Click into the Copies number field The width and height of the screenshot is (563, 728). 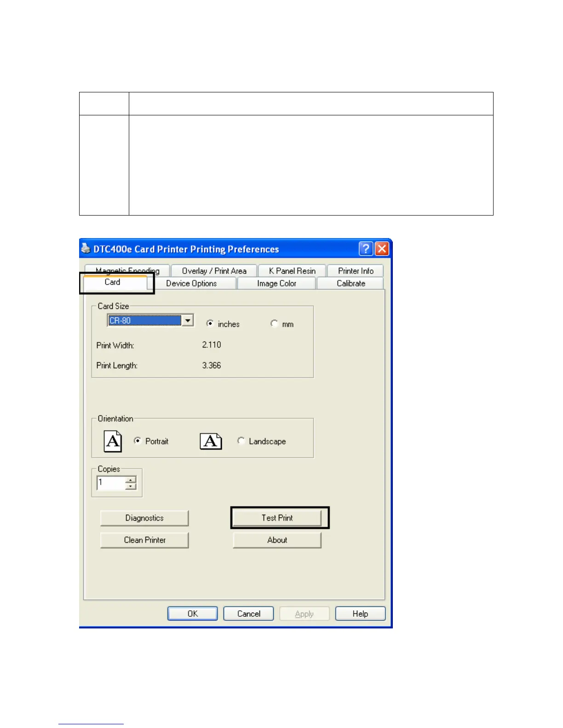point(111,483)
